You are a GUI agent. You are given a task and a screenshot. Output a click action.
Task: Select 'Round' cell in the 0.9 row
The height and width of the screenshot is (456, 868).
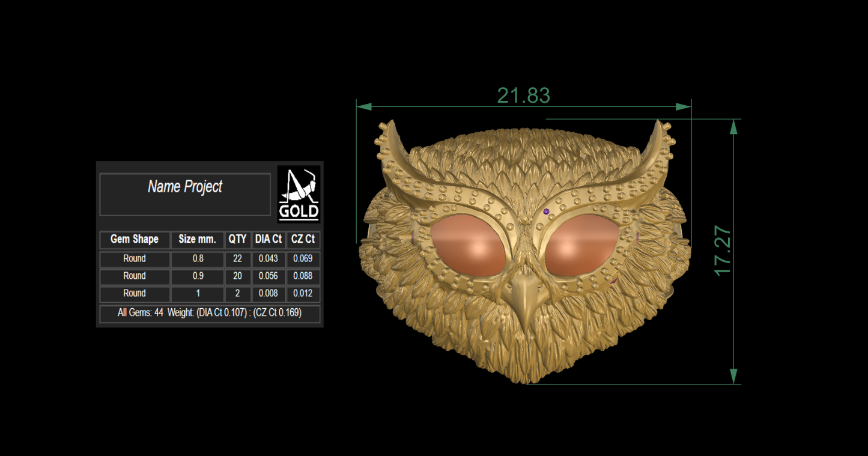pyautogui.click(x=135, y=276)
